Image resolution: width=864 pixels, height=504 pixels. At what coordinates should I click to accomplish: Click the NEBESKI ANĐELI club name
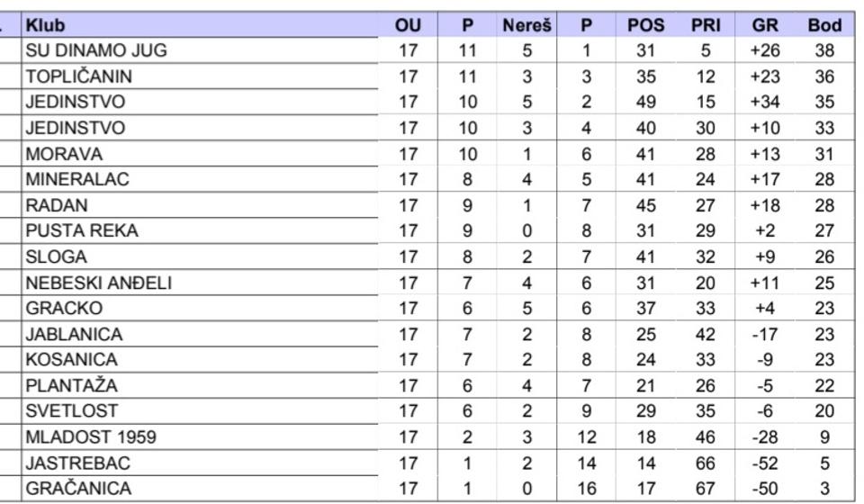(x=98, y=283)
